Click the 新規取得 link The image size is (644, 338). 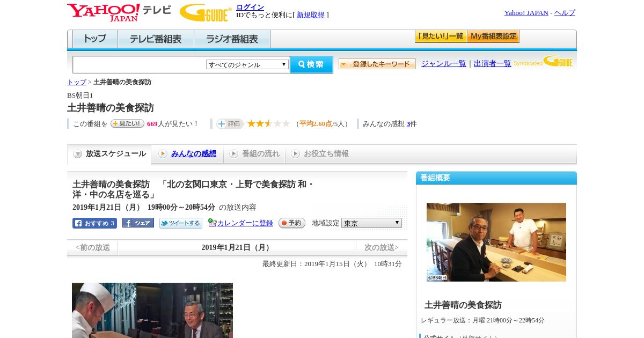(x=311, y=15)
